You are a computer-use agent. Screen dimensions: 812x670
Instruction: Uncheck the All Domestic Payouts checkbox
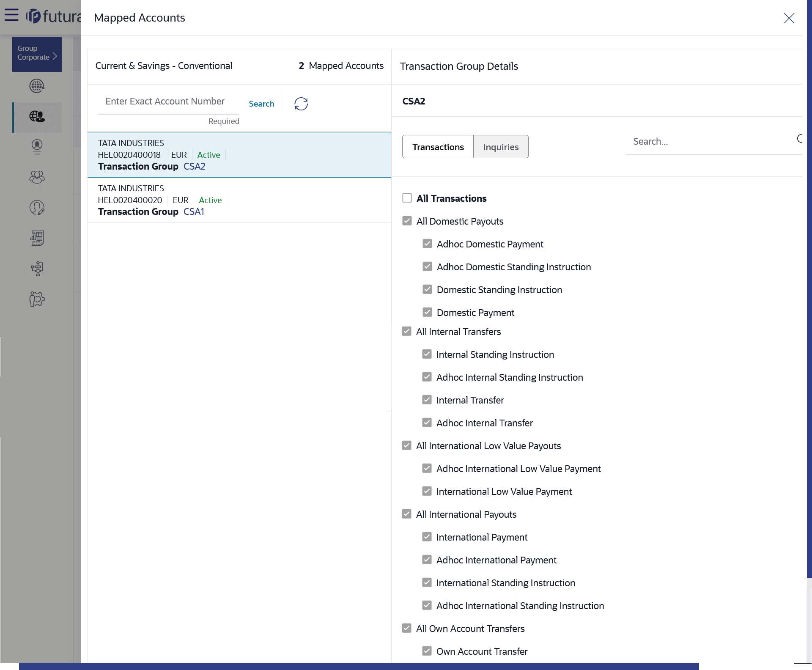407,221
